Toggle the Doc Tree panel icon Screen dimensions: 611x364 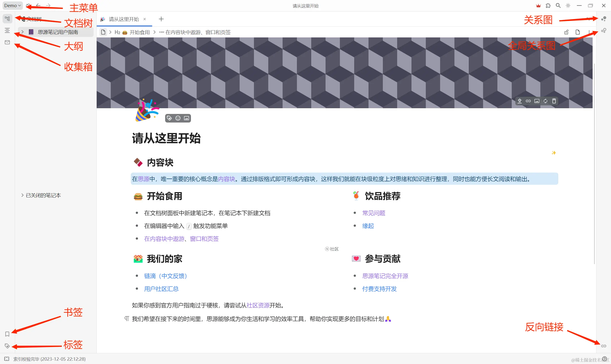pyautogui.click(x=7, y=19)
